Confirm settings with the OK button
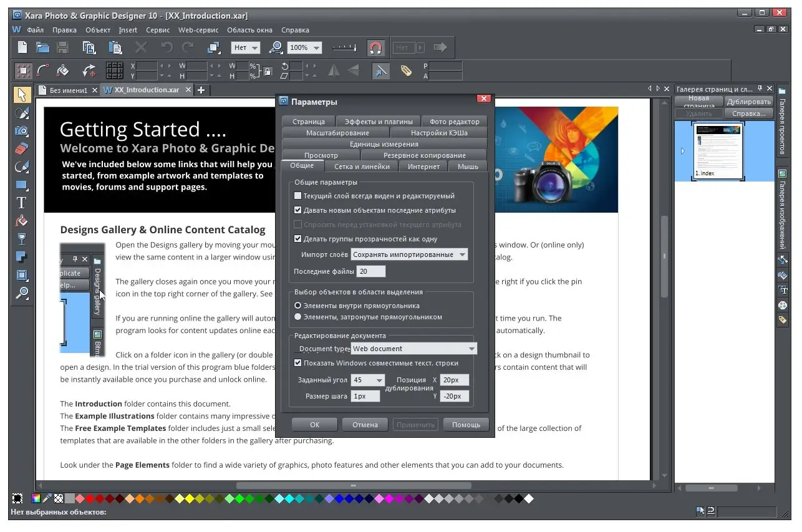Image resolution: width=802 pixels, height=532 pixels. pyautogui.click(x=314, y=425)
